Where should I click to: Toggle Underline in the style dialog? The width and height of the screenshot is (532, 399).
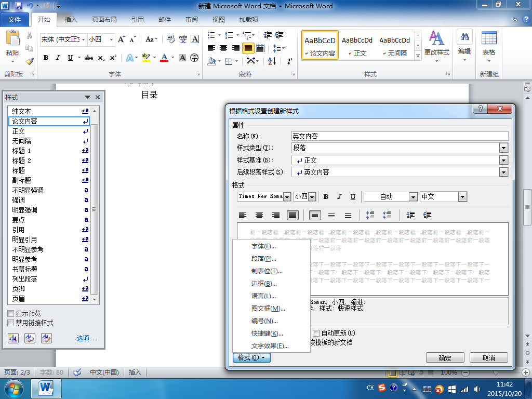point(353,197)
